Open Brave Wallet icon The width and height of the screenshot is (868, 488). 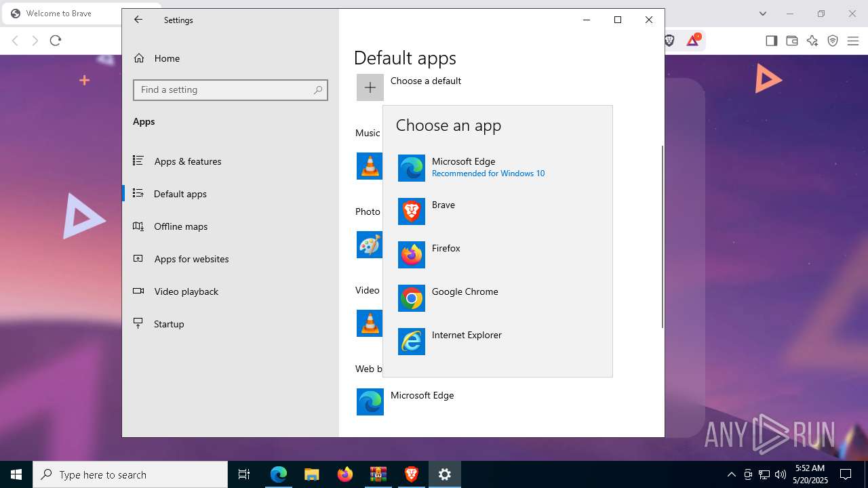[x=791, y=41]
